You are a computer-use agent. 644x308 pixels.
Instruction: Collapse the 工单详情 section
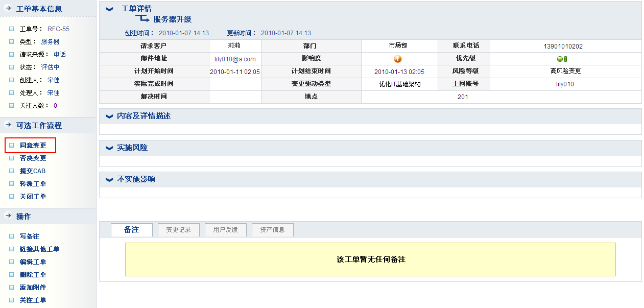(x=109, y=9)
